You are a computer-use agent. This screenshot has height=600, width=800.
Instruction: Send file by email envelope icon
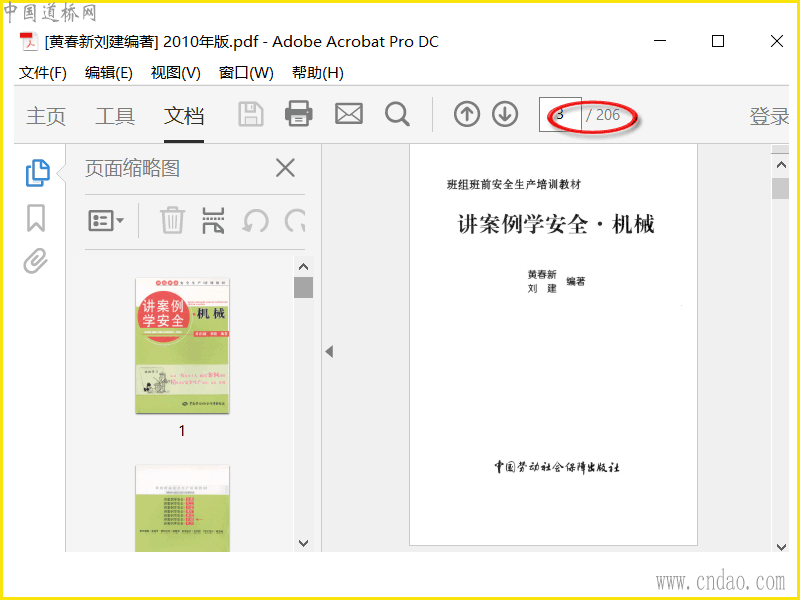(x=348, y=114)
